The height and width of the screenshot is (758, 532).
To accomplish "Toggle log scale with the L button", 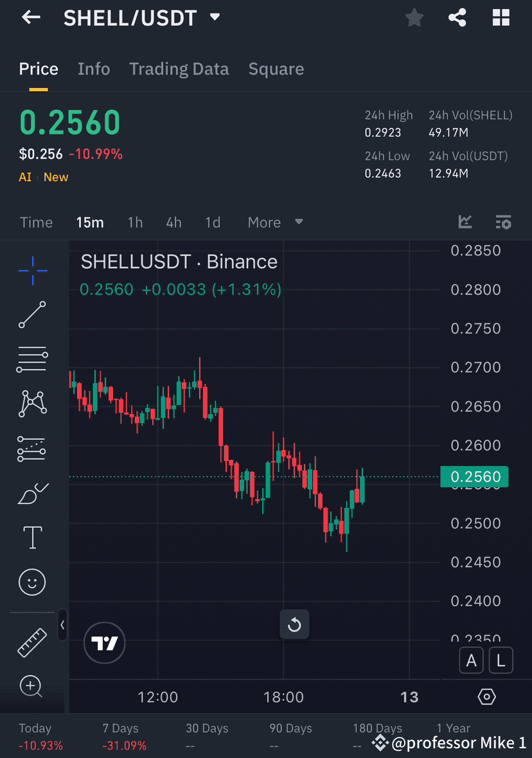I will pyautogui.click(x=501, y=660).
